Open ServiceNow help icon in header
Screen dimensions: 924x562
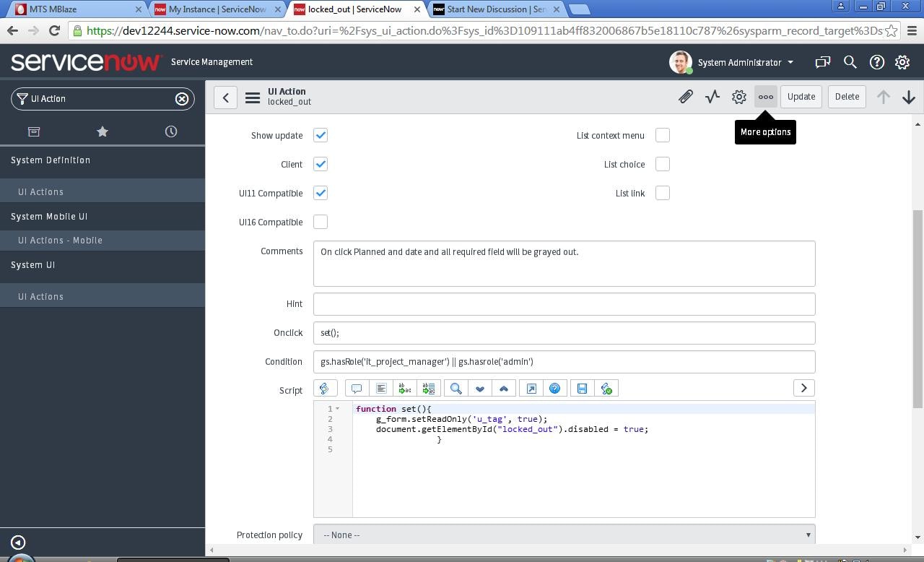tap(877, 62)
